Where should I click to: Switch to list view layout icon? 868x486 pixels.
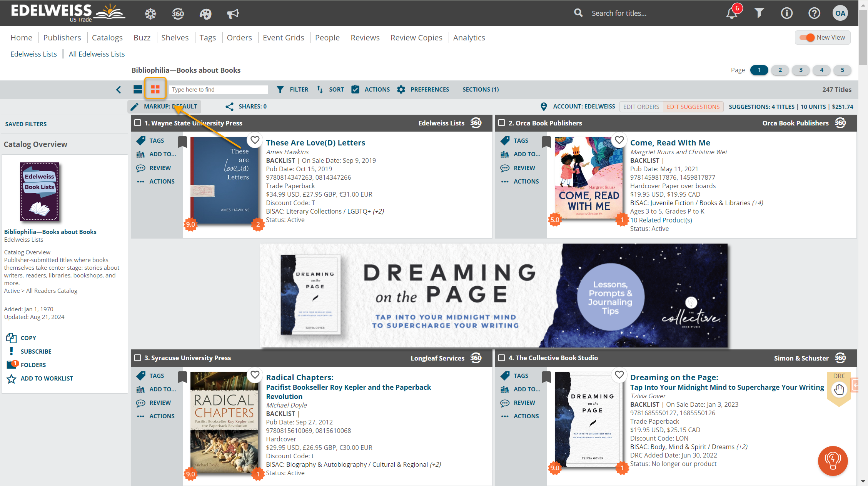137,89
